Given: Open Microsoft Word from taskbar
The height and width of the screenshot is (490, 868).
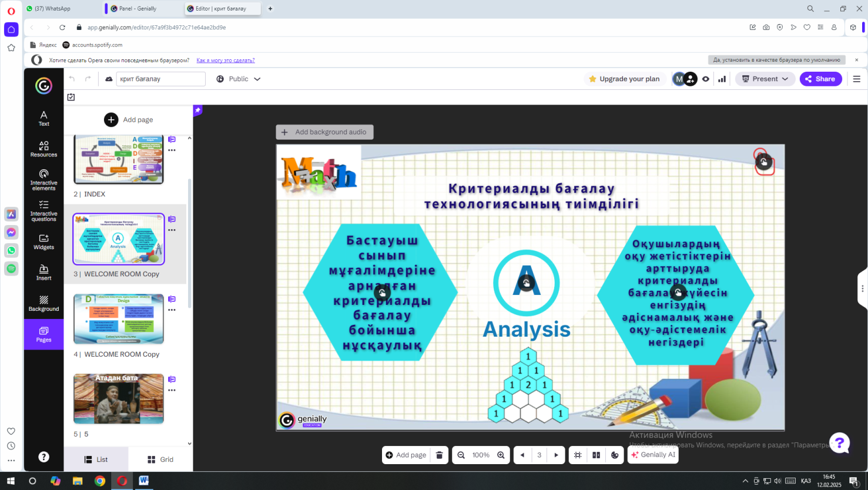Looking at the screenshot, I should pyautogui.click(x=144, y=481).
